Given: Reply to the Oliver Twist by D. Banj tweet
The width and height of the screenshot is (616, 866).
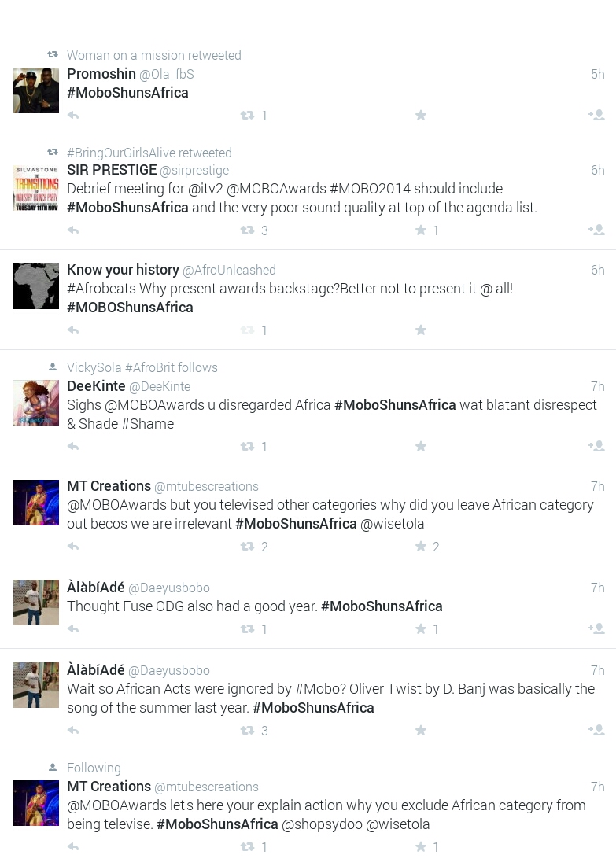Looking at the screenshot, I should 73,731.
